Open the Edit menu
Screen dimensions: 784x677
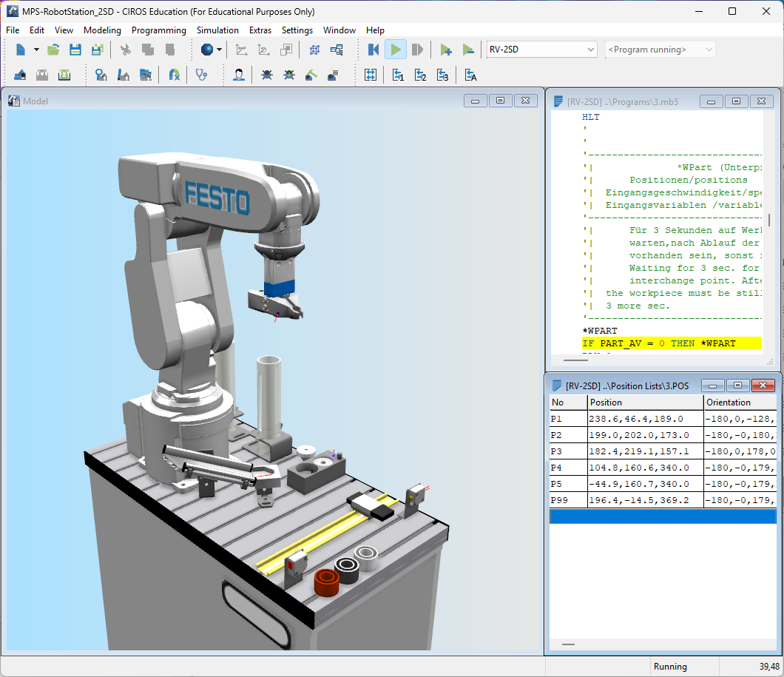pyautogui.click(x=36, y=30)
